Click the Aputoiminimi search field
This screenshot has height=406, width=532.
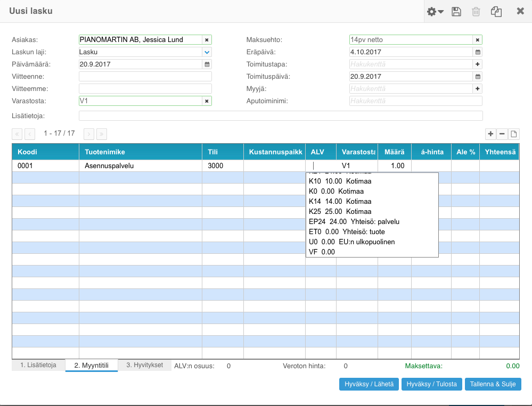pos(415,101)
